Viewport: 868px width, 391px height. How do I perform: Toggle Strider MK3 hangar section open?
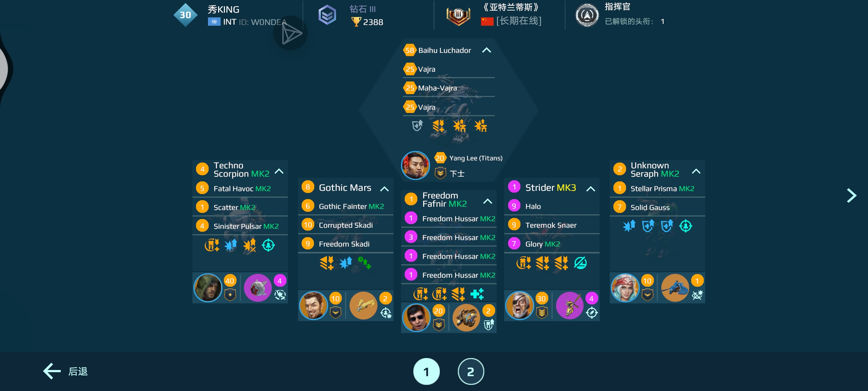click(591, 188)
